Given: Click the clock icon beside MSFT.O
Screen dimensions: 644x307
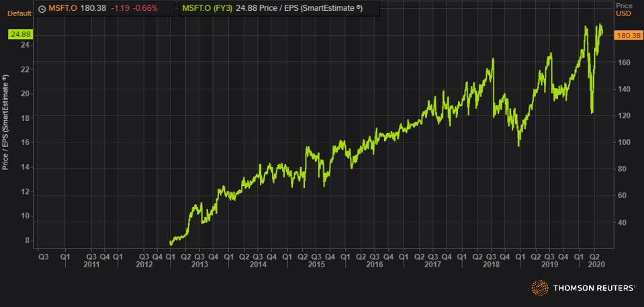Looking at the screenshot, I should 42,9.
